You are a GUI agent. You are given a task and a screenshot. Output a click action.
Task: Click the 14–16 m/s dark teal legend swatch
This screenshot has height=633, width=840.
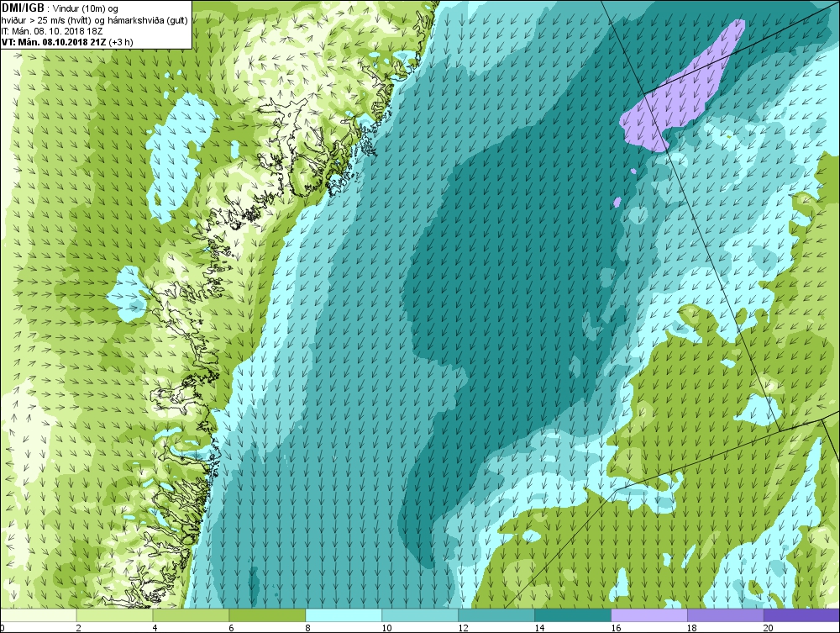573,615
